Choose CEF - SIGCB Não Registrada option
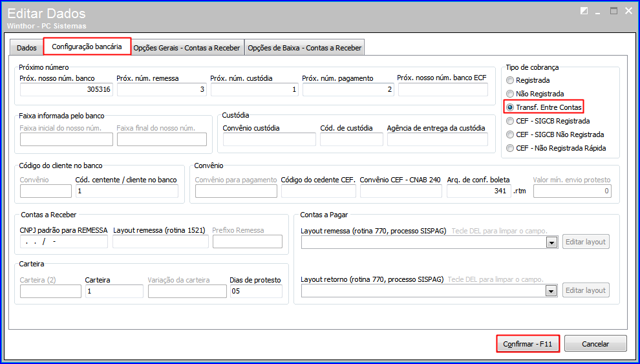 pyautogui.click(x=510, y=134)
